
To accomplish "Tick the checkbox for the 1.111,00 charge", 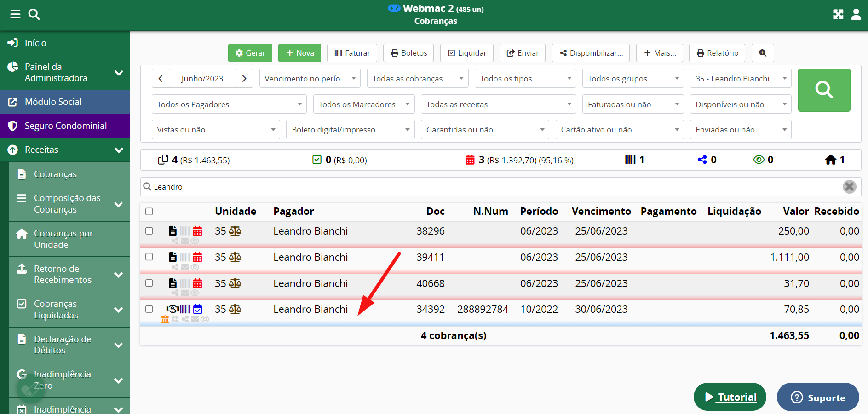I will point(149,257).
